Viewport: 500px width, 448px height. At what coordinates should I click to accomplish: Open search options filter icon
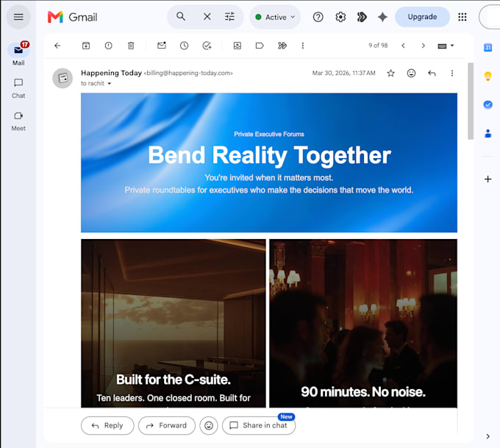229,17
